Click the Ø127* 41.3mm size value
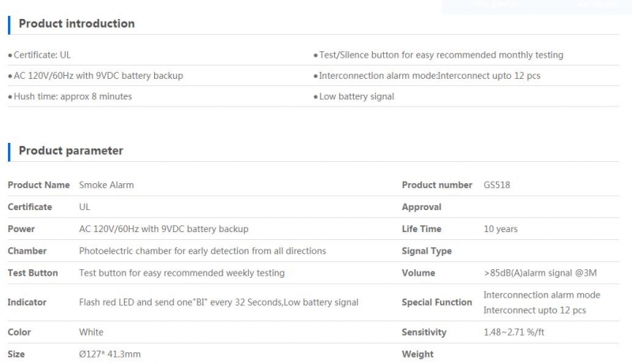Image resolution: width=632 pixels, height=364 pixels. 110,355
